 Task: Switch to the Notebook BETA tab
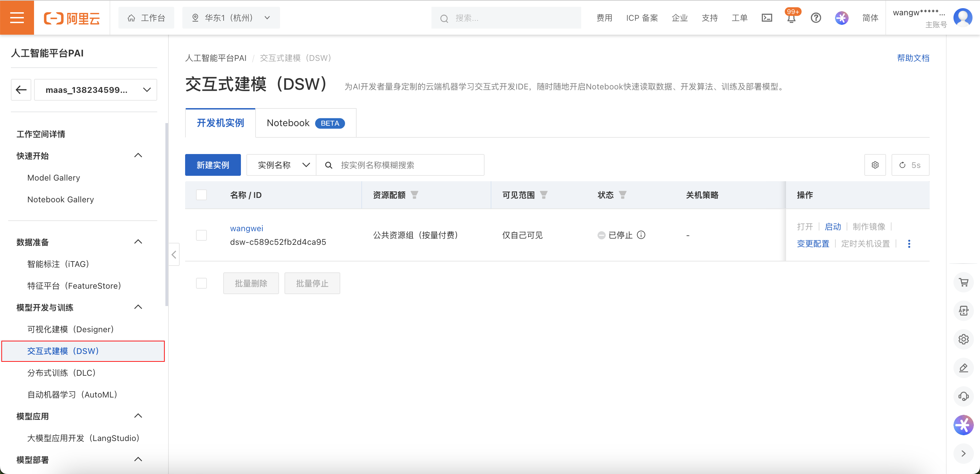[x=306, y=123]
